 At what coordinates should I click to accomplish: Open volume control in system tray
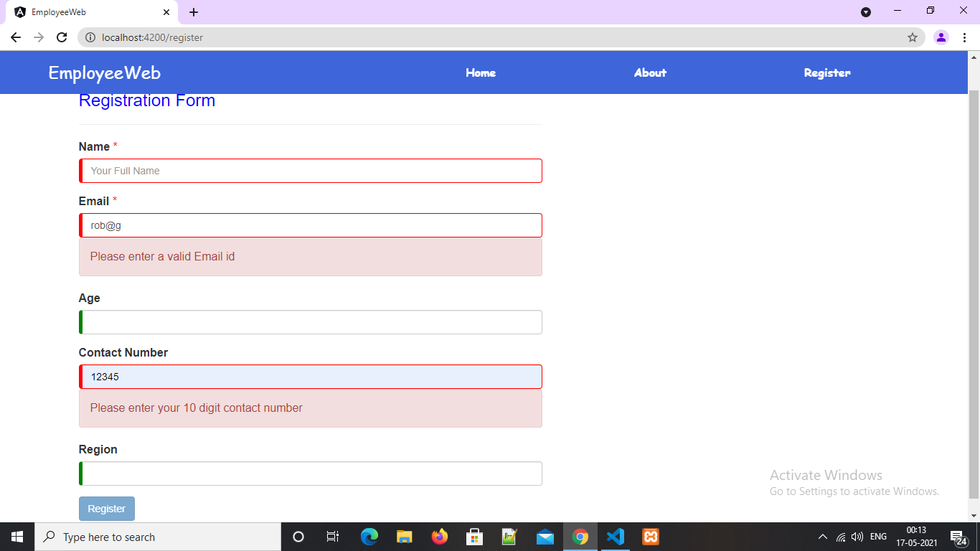coord(857,537)
